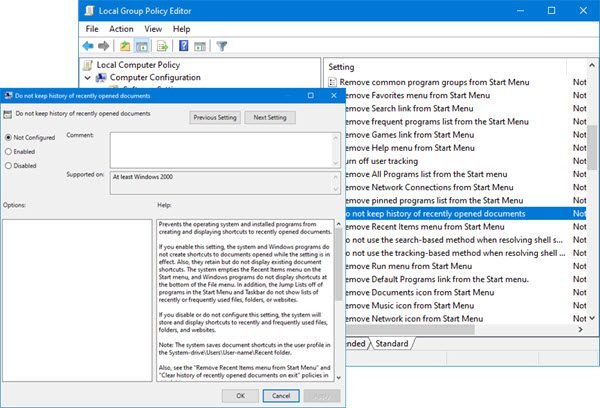Image resolution: width=600 pixels, height=408 pixels.
Task: Click the Show/Hide action pane icon
Action: 200,46
